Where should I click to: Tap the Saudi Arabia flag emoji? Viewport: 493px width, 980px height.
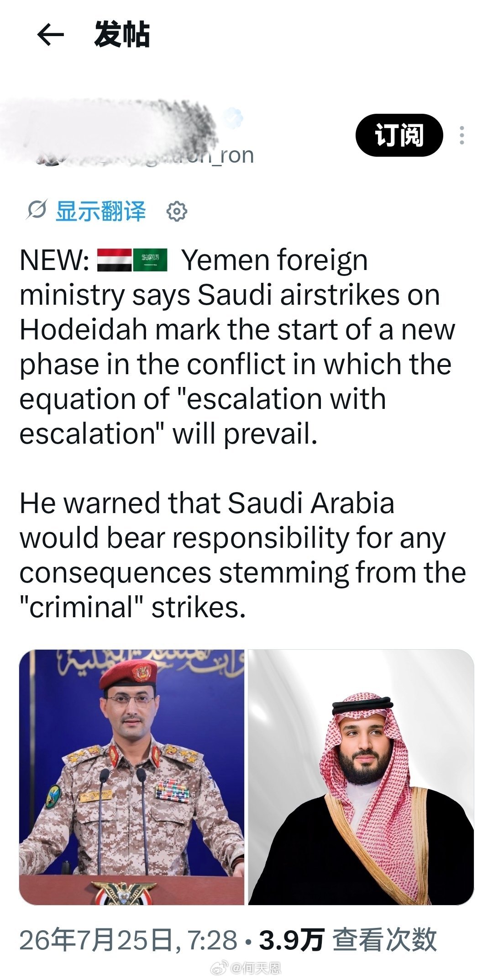(x=150, y=260)
